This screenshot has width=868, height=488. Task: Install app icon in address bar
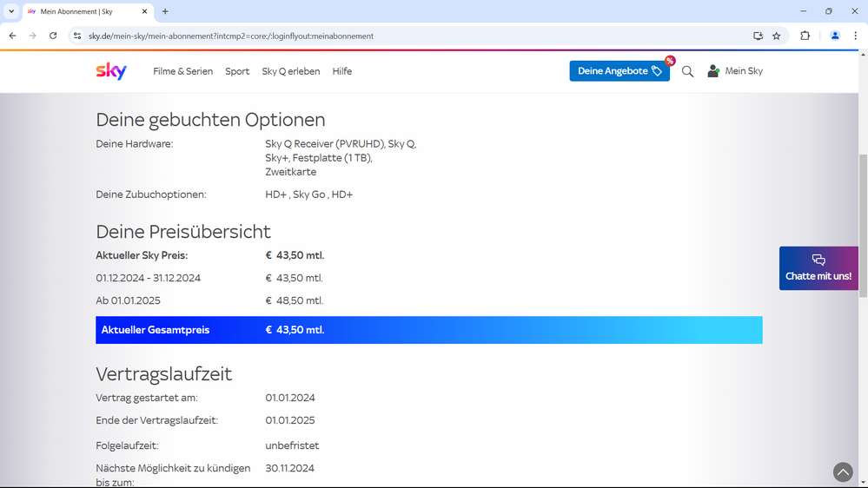pyautogui.click(x=758, y=36)
